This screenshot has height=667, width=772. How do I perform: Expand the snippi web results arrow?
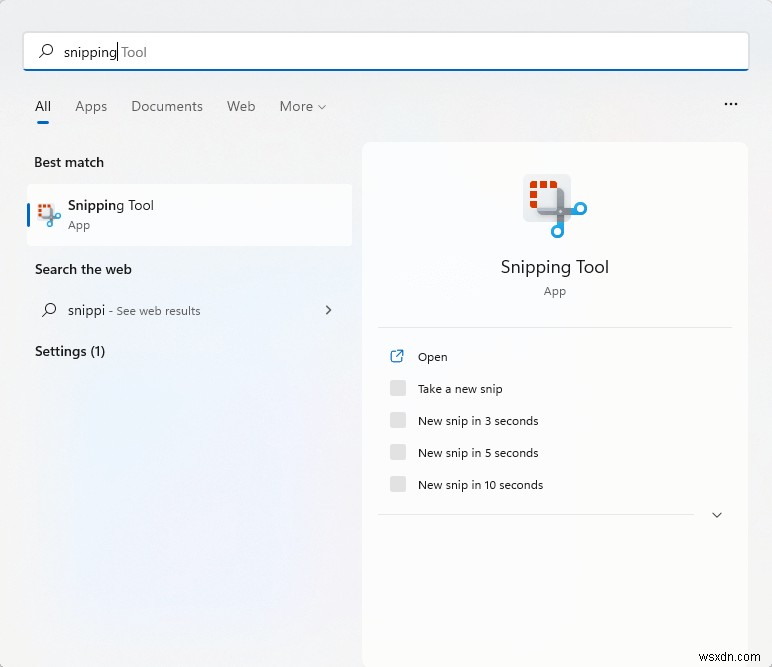click(328, 310)
